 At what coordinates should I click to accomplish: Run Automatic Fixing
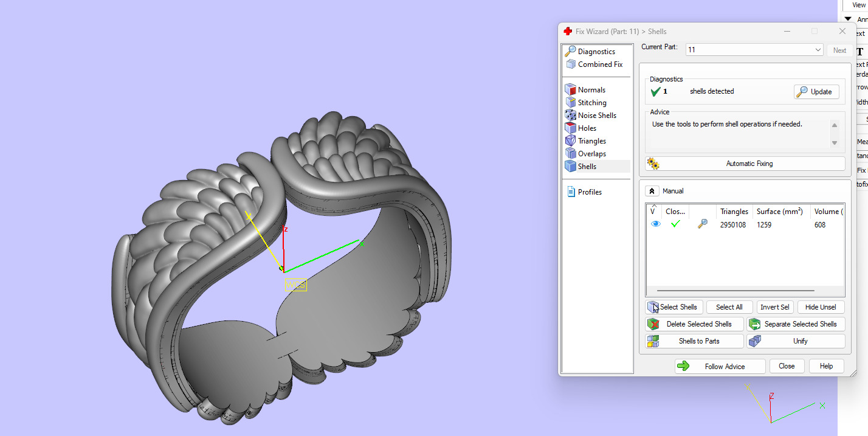point(745,164)
